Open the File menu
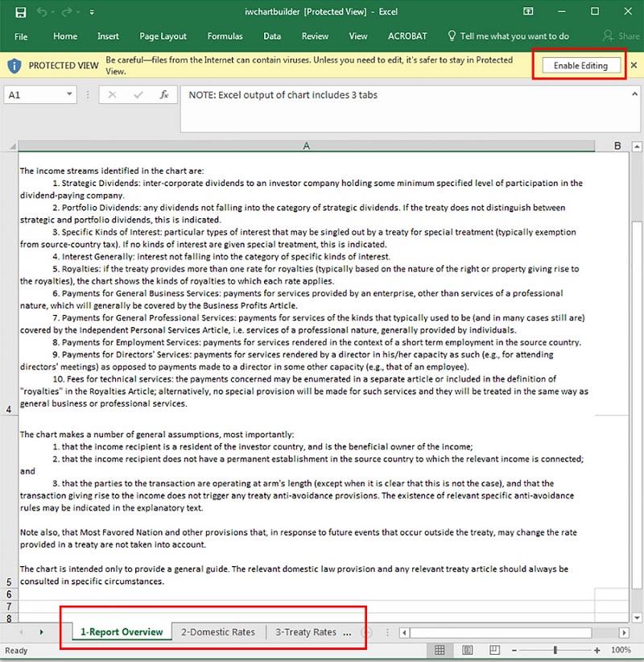 21,36
